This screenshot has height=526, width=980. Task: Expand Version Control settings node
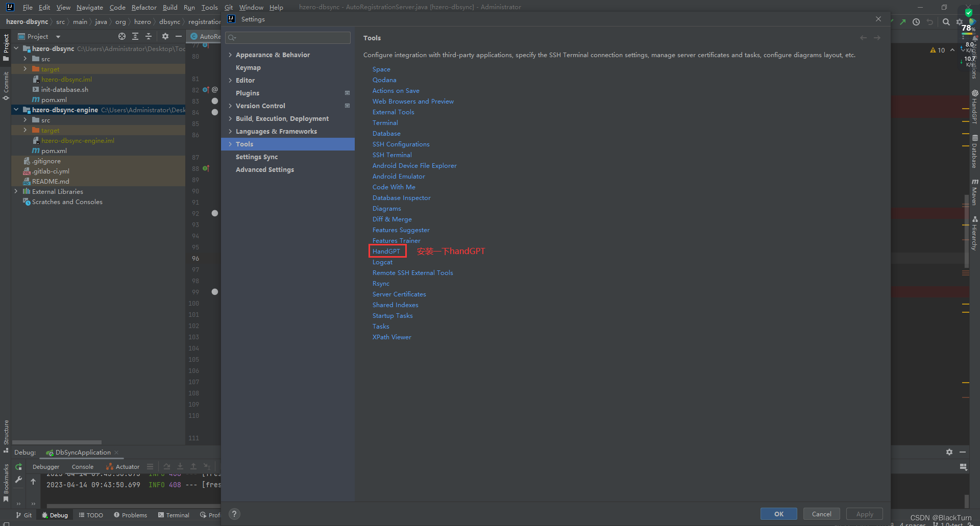coord(230,106)
